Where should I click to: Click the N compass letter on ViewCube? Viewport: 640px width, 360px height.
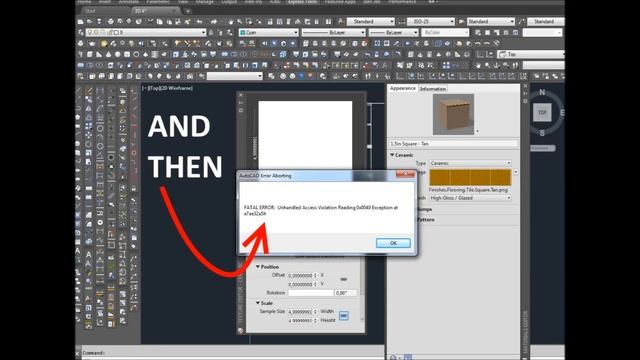pos(542,93)
